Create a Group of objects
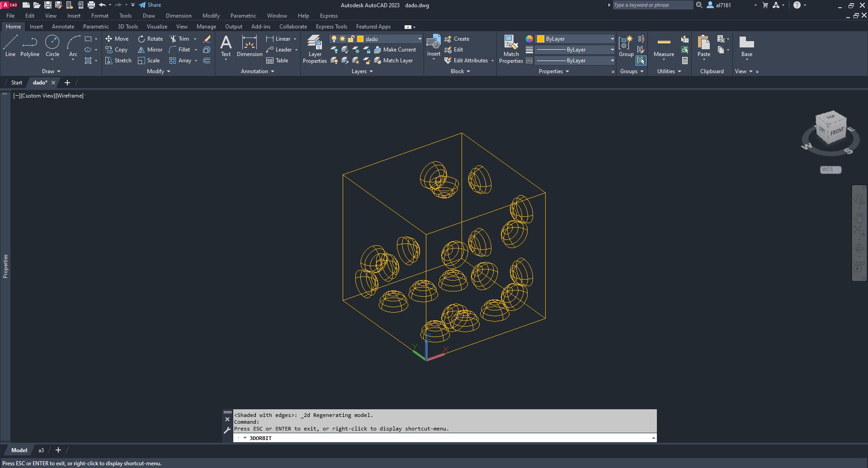 [x=626, y=46]
